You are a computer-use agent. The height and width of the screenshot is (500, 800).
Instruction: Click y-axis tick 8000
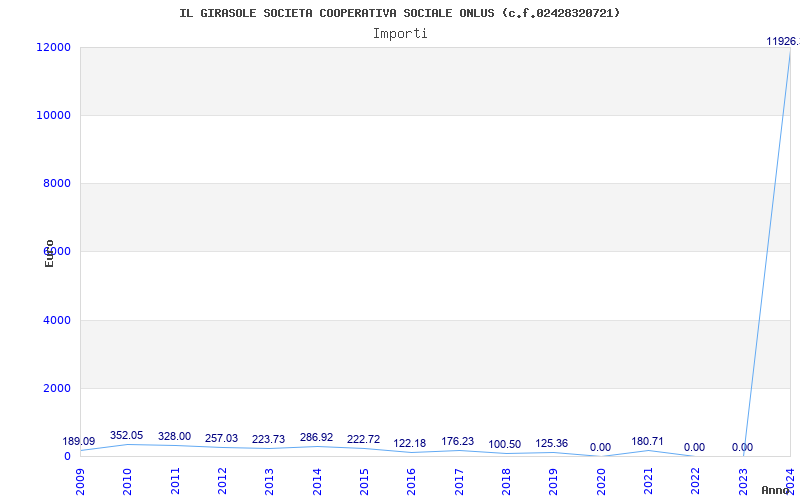56,183
